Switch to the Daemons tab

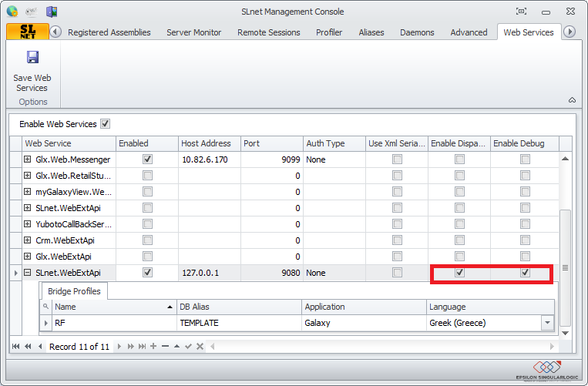tap(417, 32)
